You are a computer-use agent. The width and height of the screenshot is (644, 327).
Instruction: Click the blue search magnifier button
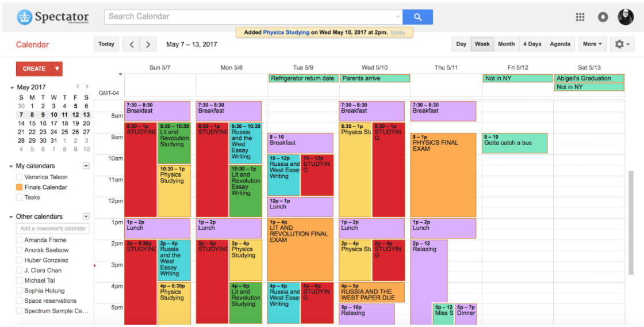(417, 17)
